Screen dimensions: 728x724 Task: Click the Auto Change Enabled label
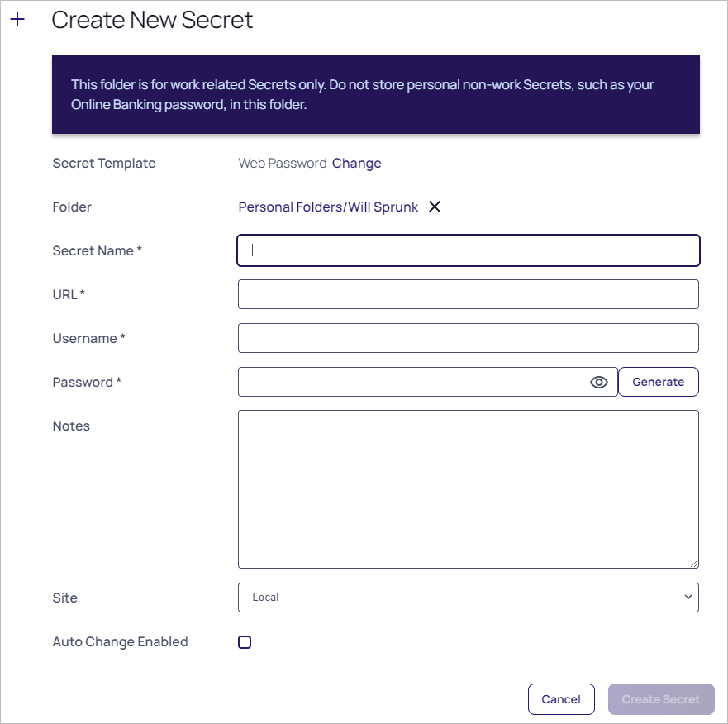[x=120, y=642]
